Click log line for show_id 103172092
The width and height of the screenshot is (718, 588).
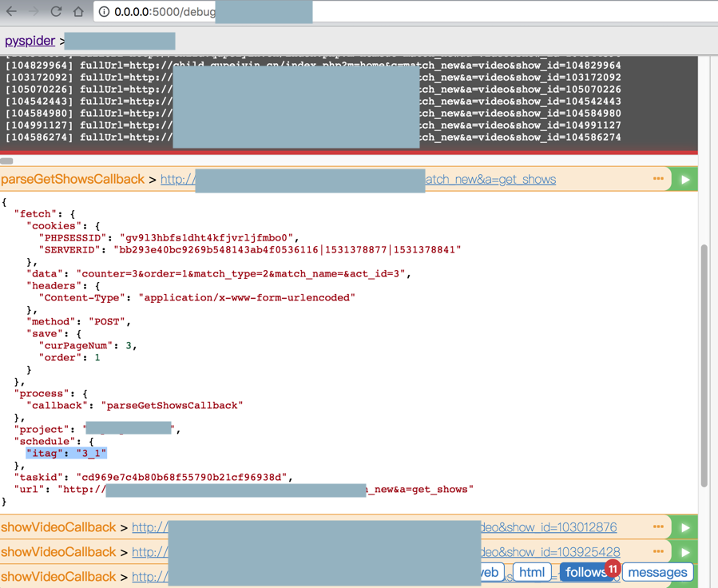point(313,77)
